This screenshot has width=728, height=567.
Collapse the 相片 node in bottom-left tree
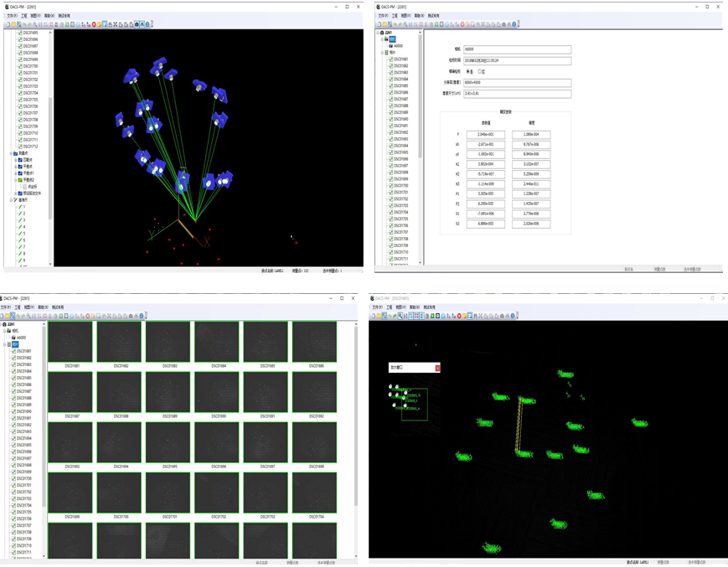(5, 344)
